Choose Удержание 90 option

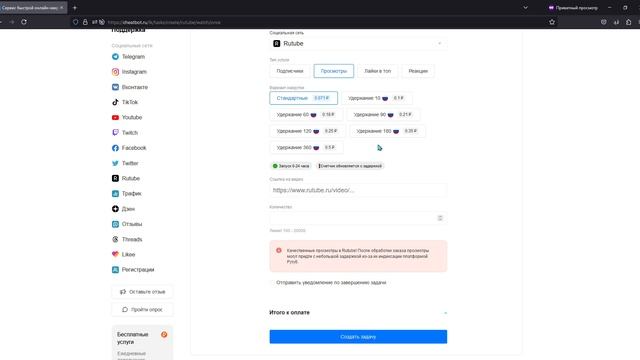click(x=383, y=115)
